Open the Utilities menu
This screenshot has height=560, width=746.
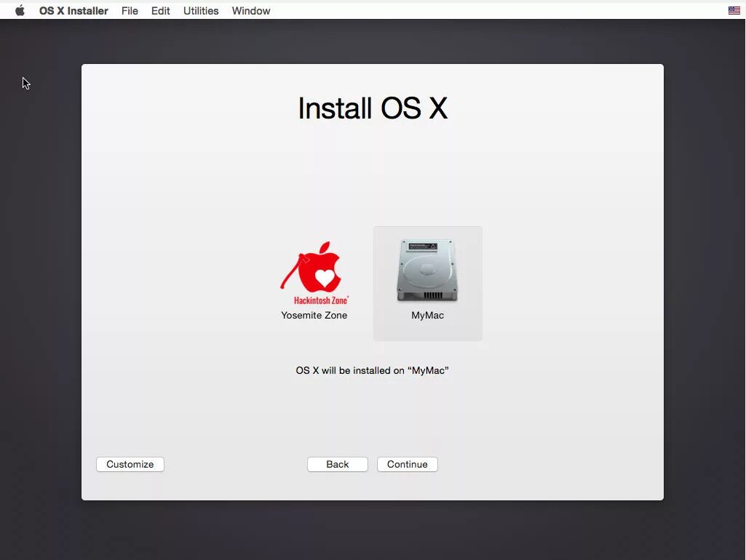click(x=201, y=10)
